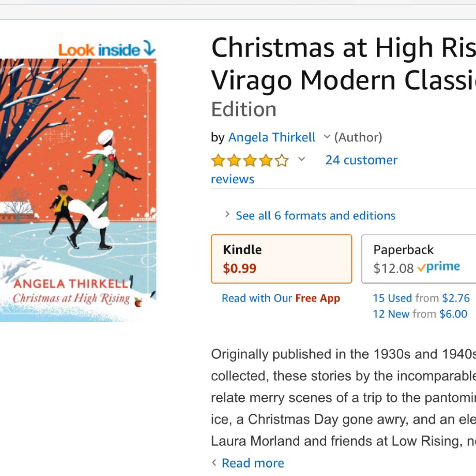476x476 pixels.
Task: Click the Look inside arrow badge
Action: coord(107,50)
